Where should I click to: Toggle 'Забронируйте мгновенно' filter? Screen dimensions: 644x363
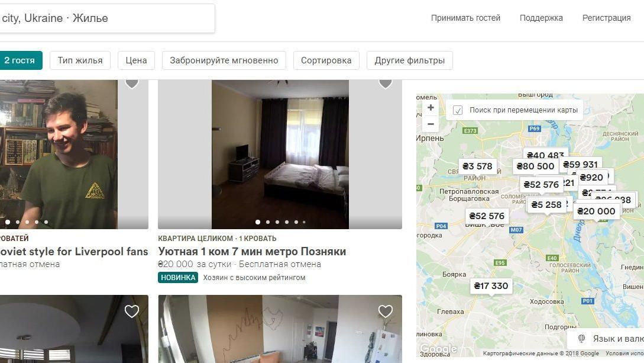(x=224, y=60)
